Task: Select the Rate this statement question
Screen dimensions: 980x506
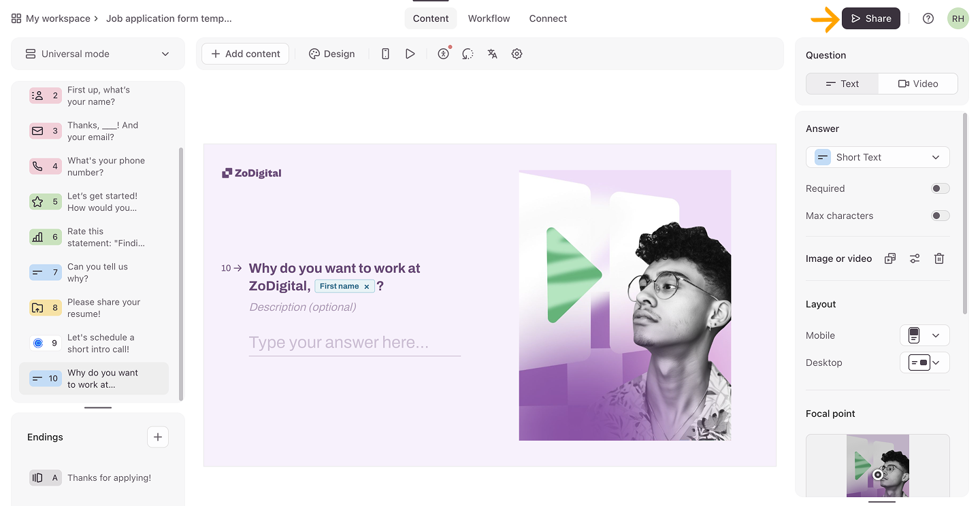Action: point(94,237)
